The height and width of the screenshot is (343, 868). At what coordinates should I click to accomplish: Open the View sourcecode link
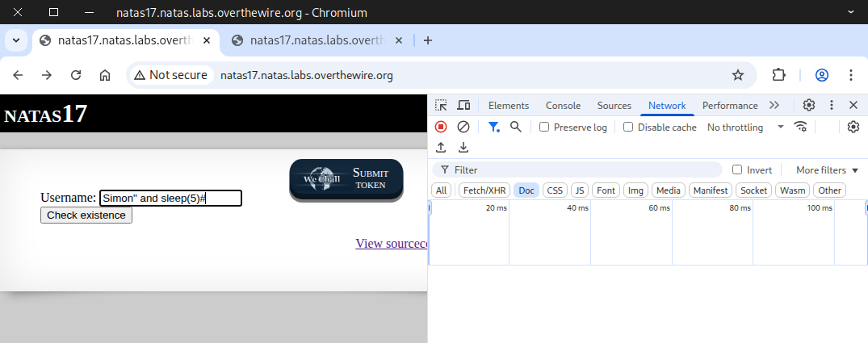(391, 244)
